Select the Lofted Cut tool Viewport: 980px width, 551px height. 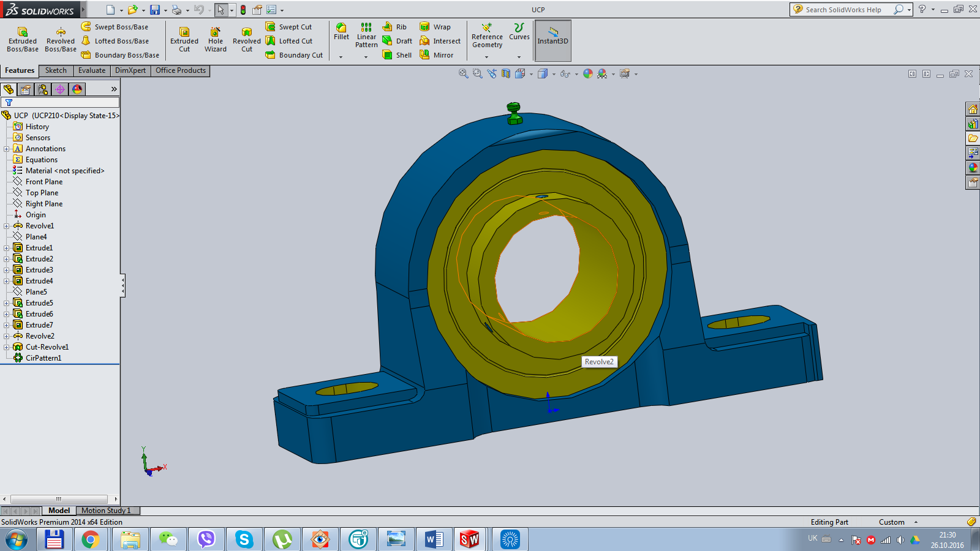[289, 41]
